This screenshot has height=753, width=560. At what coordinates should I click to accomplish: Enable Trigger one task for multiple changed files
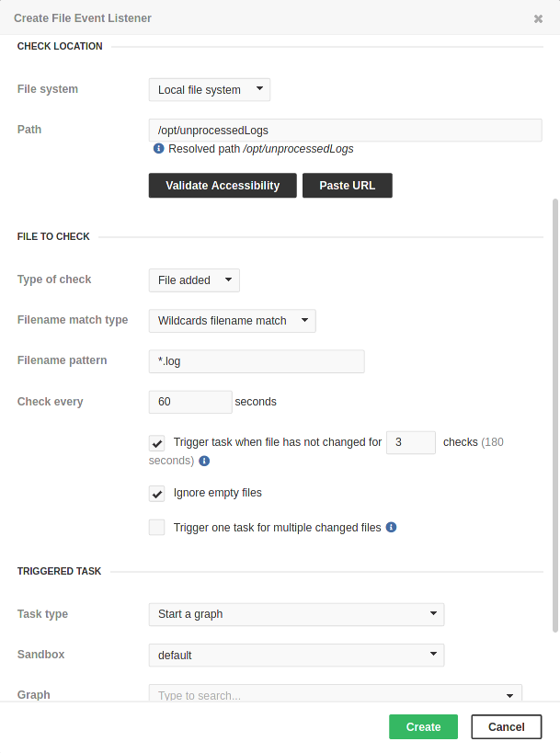(x=157, y=528)
